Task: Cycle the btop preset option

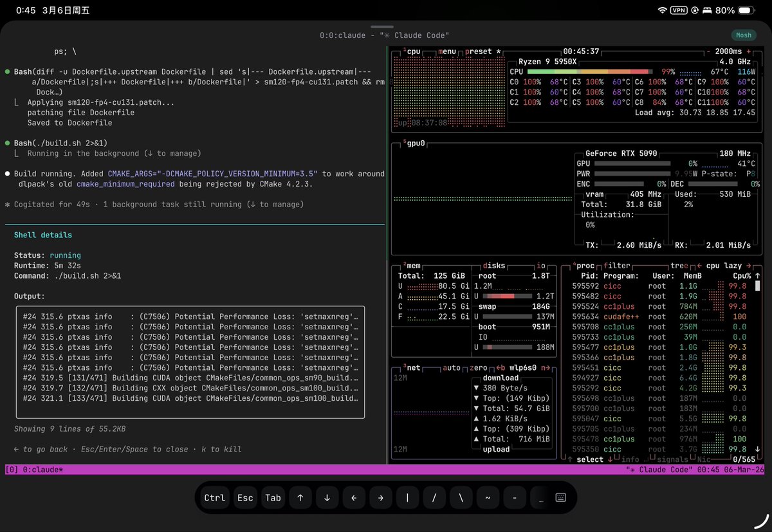Action: pos(479,51)
